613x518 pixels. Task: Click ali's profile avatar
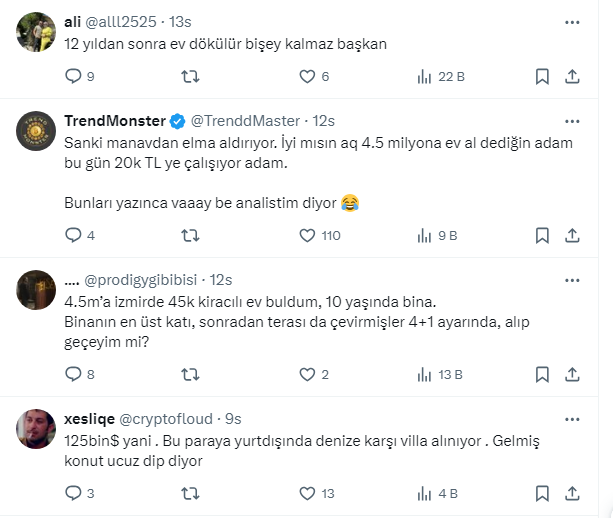(35, 33)
